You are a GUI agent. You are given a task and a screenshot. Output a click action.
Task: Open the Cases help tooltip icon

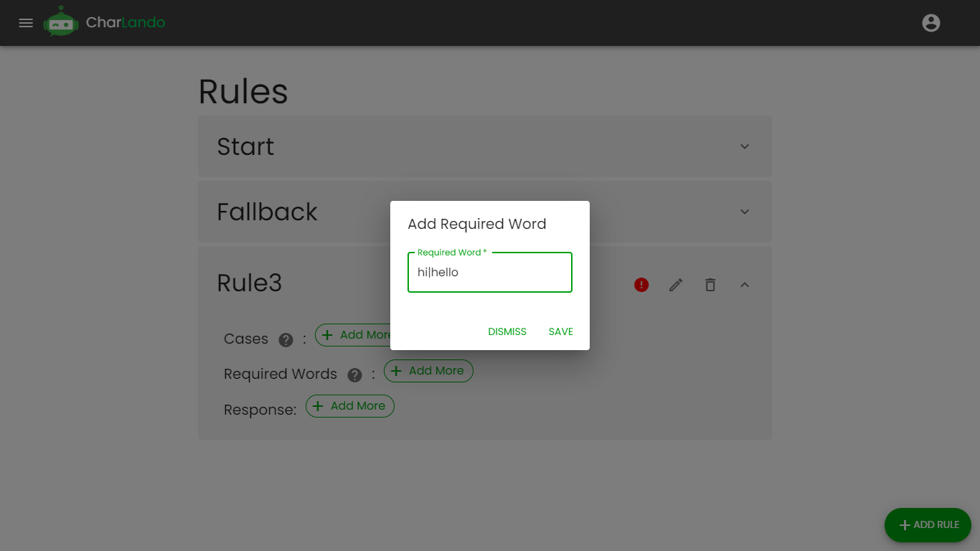[x=286, y=339]
